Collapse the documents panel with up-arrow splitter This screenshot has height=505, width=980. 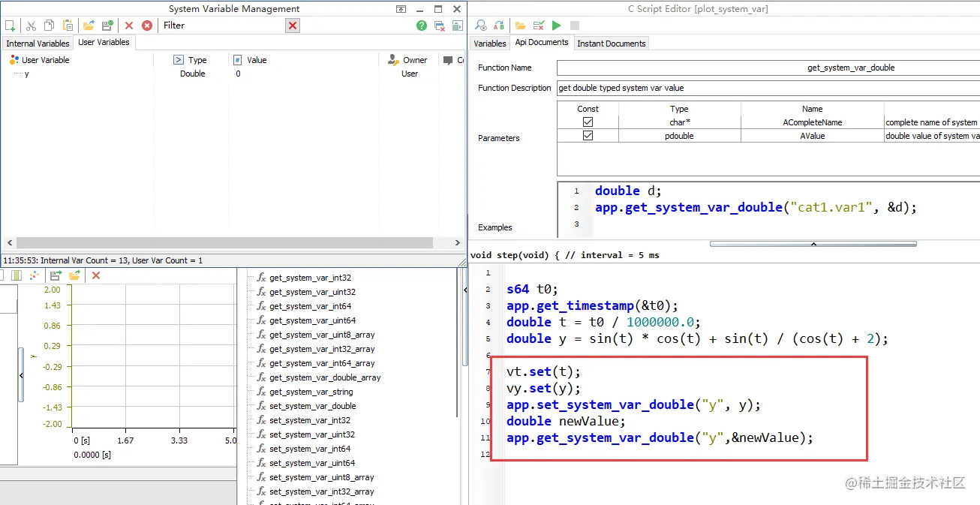813,244
